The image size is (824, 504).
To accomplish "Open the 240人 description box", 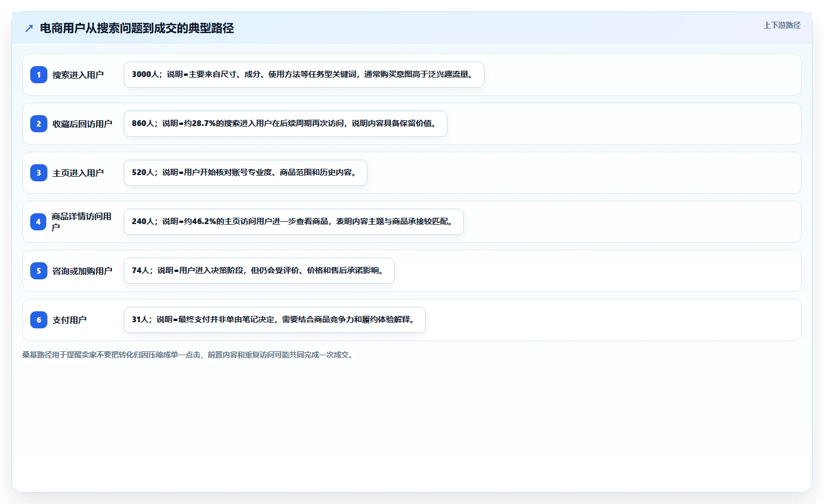I will [x=294, y=222].
